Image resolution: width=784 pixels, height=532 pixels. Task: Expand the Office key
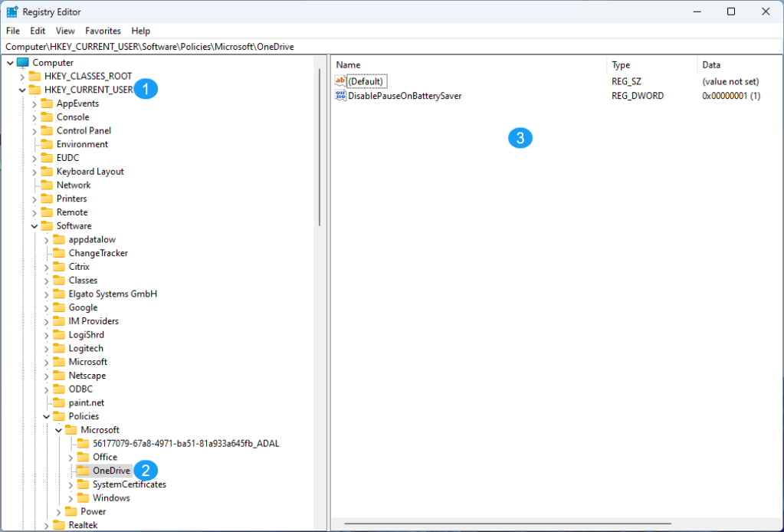[x=69, y=456]
